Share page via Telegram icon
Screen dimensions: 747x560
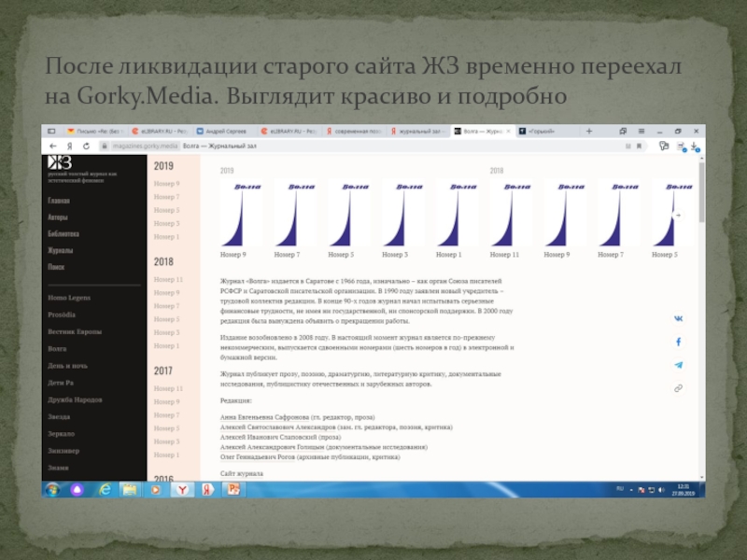679,365
